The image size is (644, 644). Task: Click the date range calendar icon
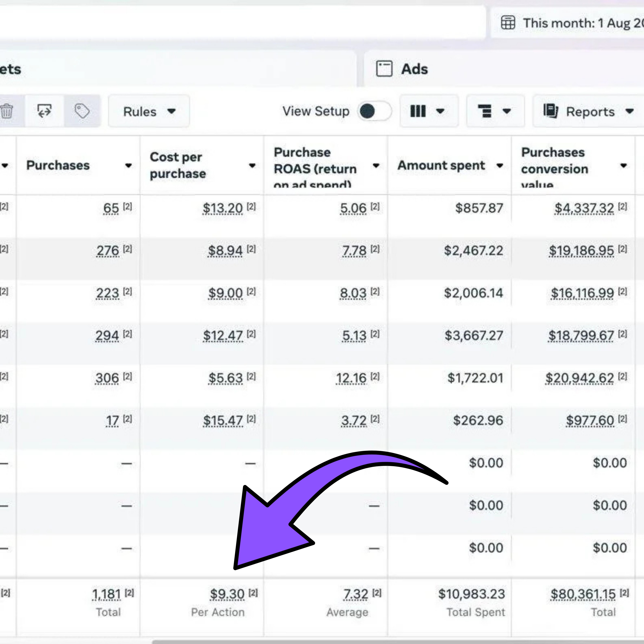pos(508,23)
